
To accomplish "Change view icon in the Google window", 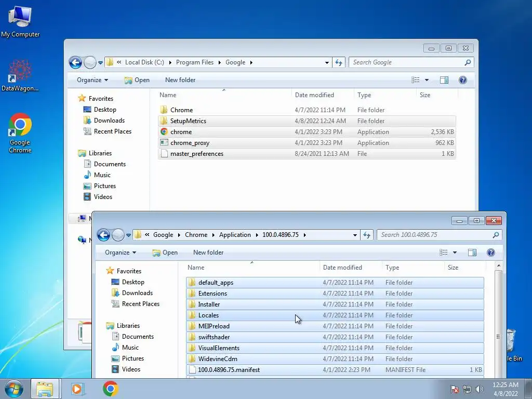I will (x=415, y=80).
